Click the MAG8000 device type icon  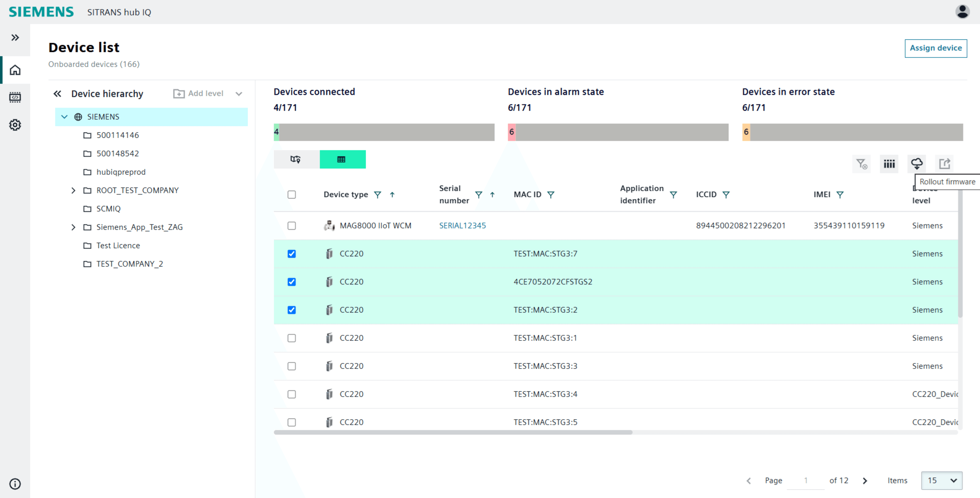tap(329, 226)
